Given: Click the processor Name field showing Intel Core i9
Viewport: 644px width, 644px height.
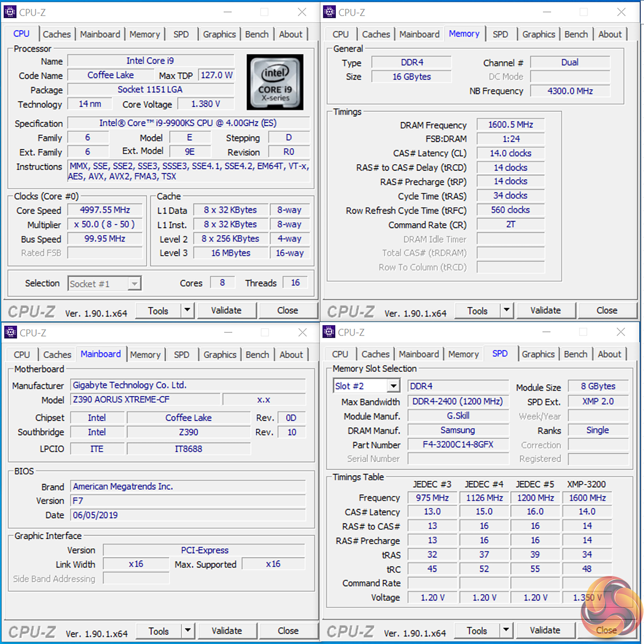Looking at the screenshot, I should 151,61.
